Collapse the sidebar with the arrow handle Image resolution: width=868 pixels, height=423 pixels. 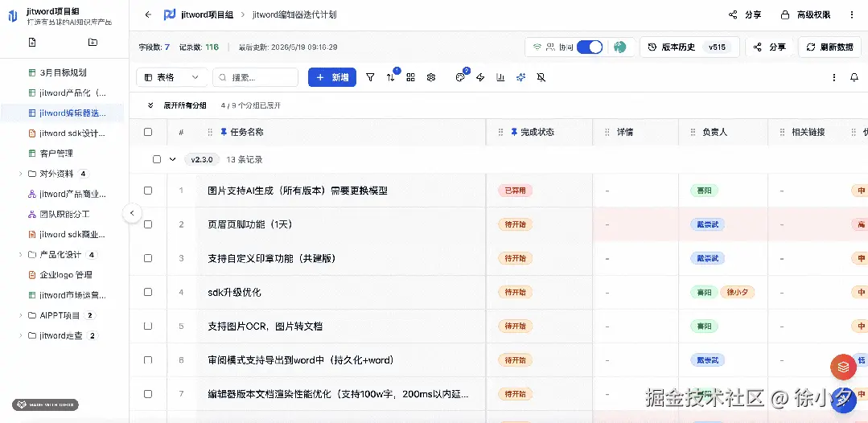132,212
